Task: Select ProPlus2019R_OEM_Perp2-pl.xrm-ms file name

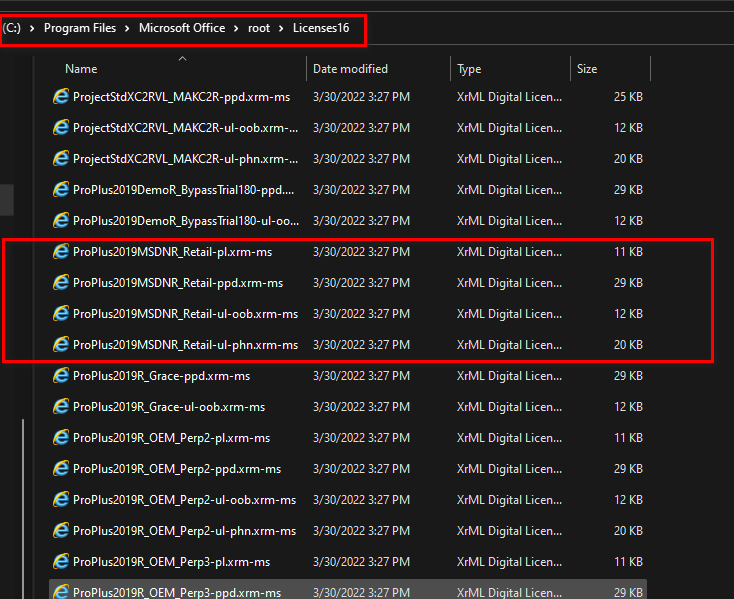Action: 171,438
